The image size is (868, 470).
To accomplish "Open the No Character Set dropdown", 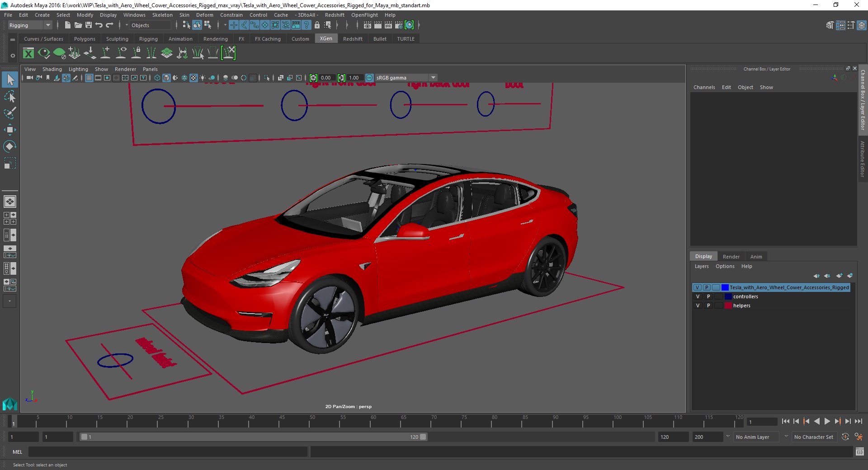I will [814, 437].
